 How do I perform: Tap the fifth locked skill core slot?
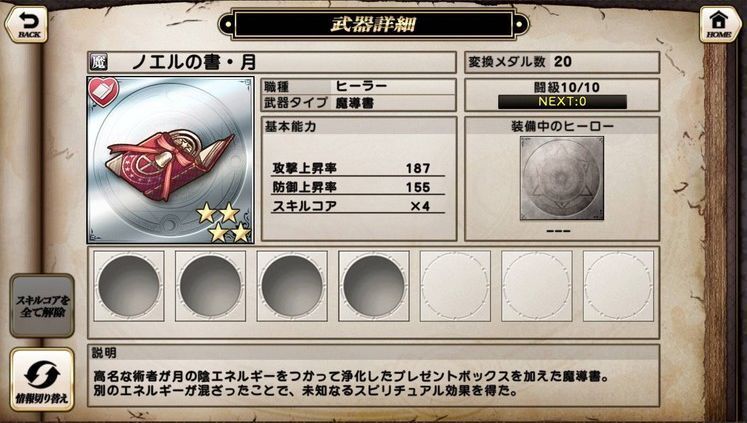[x=455, y=286]
